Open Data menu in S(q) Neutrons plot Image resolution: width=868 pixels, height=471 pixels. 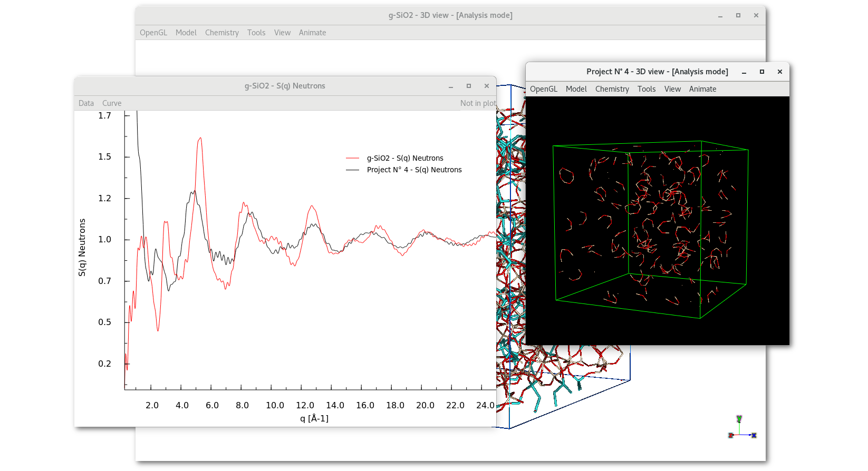[x=86, y=103]
